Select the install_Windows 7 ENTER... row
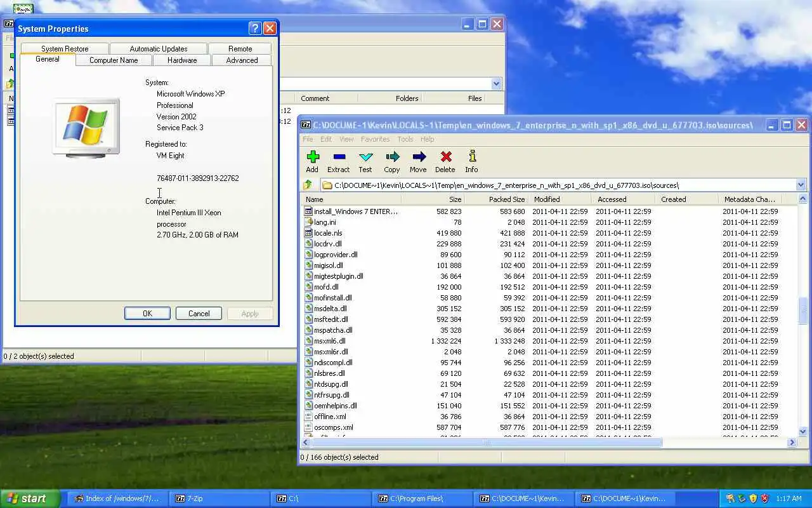Screen dimensions: 812x508 [549, 211]
